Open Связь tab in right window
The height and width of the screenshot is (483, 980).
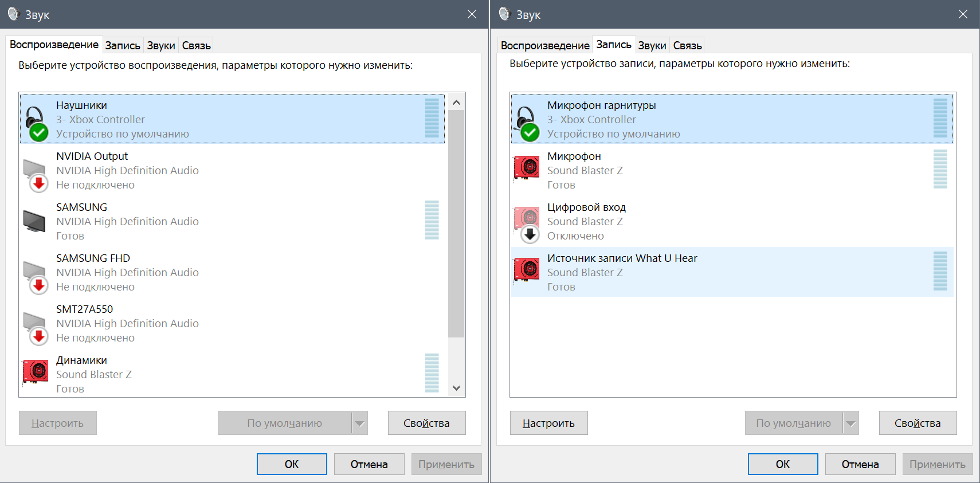[x=687, y=46]
